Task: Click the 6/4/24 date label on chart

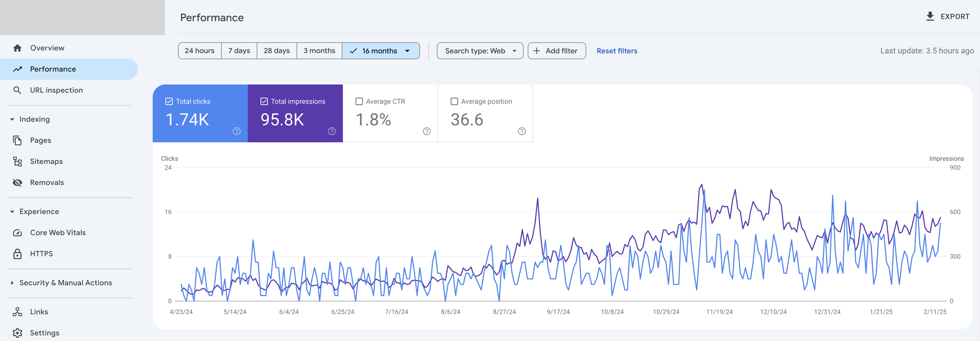Action: pos(289,312)
